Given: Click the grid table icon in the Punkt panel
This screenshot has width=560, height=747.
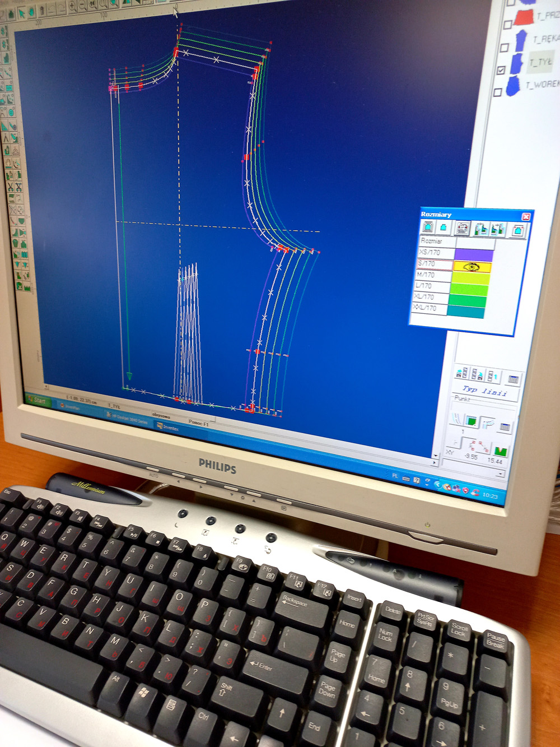Looking at the screenshot, I should (x=505, y=427).
